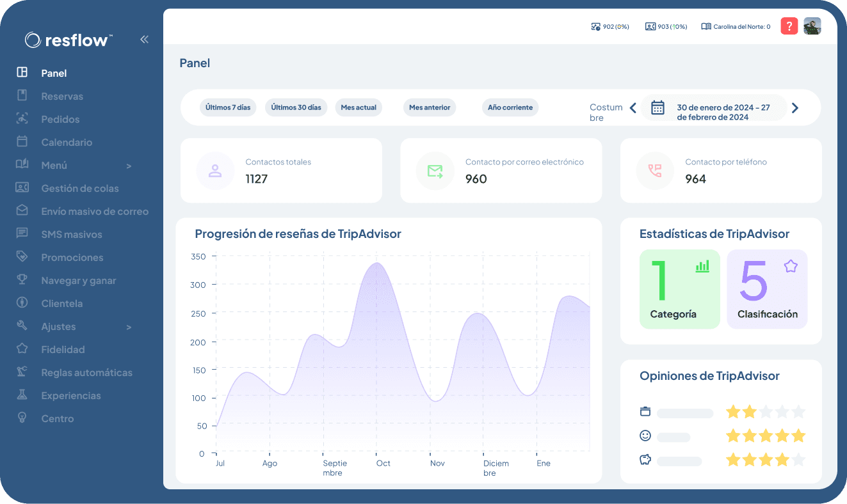Select the Mes anterior filter

click(430, 107)
